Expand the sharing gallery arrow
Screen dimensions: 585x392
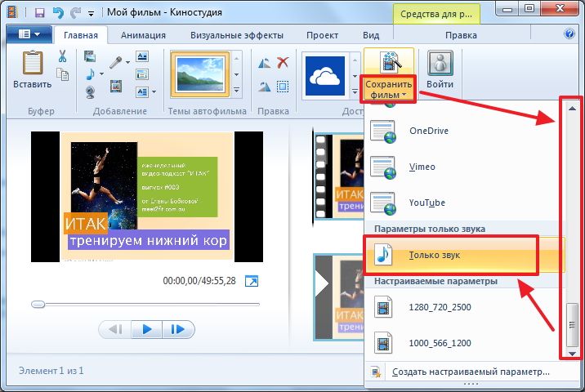click(355, 91)
